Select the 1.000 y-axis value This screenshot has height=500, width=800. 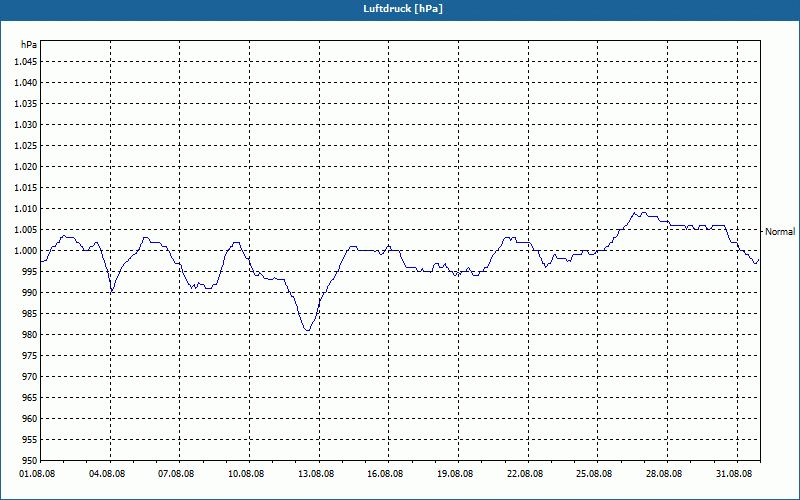[26, 251]
